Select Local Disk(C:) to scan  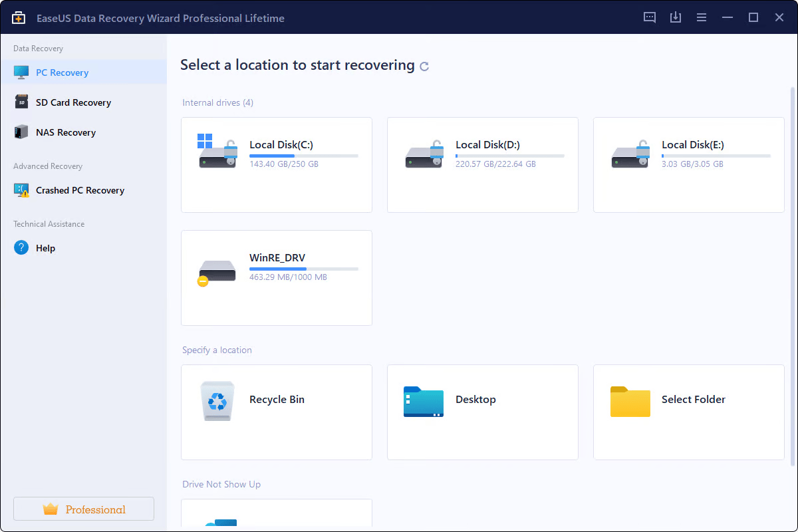(276, 164)
